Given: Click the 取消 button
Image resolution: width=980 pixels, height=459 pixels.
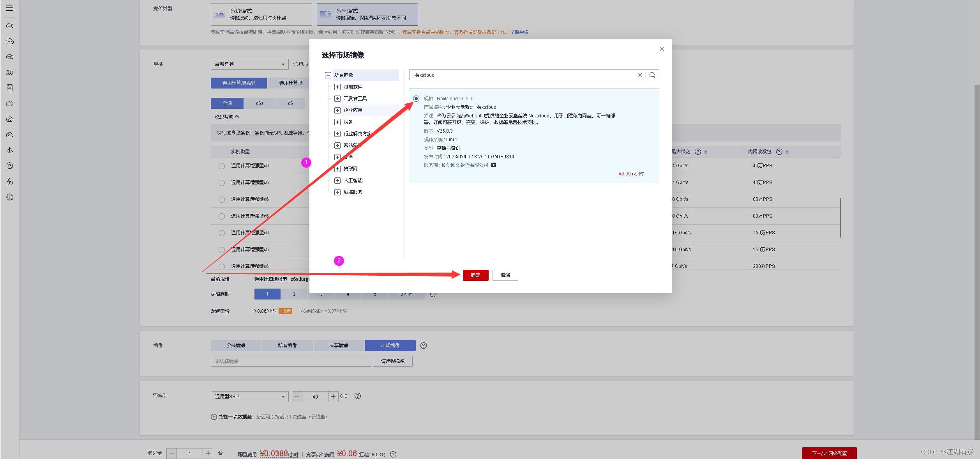Looking at the screenshot, I should 505,275.
